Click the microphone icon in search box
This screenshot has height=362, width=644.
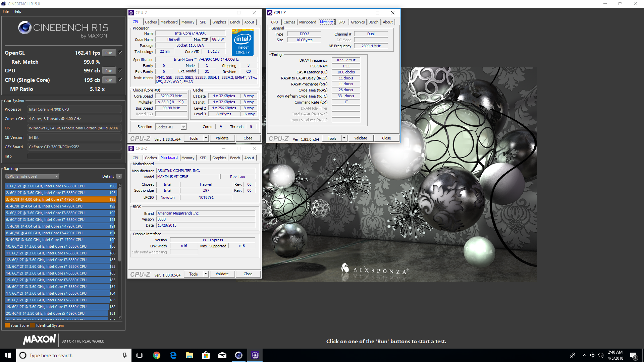click(124, 355)
